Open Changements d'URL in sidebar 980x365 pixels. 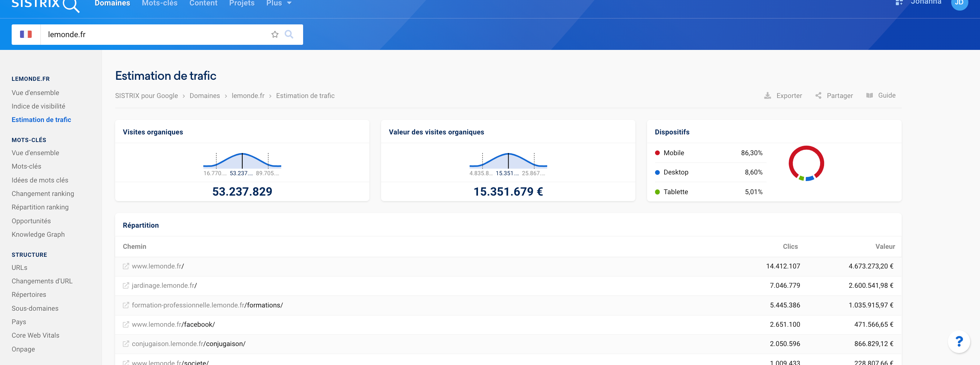click(x=42, y=281)
